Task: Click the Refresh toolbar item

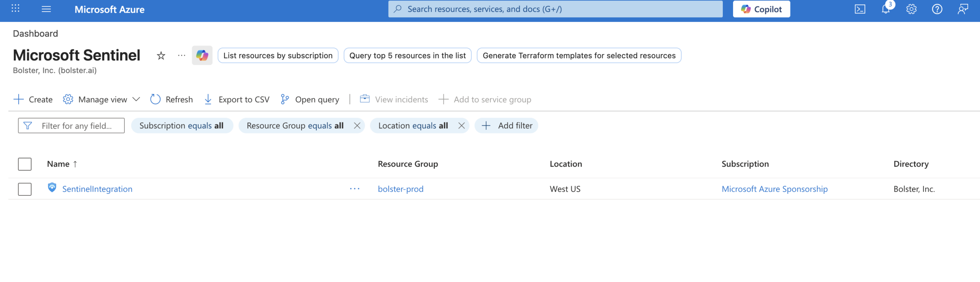Action: (171, 100)
